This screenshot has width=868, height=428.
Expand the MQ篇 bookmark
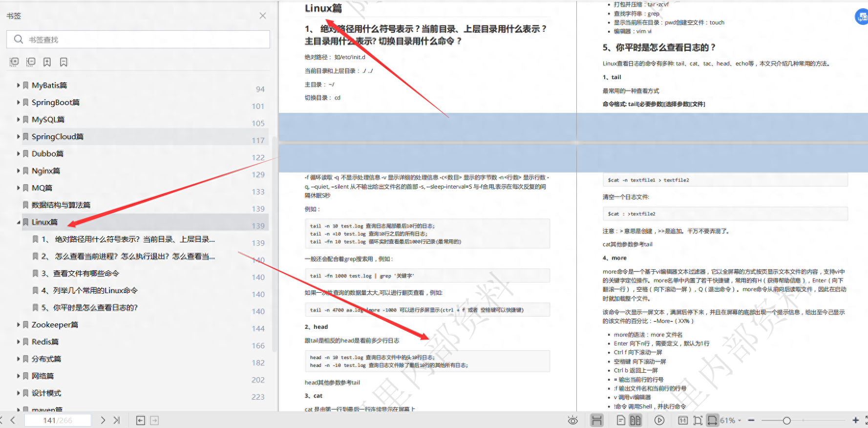coord(19,188)
